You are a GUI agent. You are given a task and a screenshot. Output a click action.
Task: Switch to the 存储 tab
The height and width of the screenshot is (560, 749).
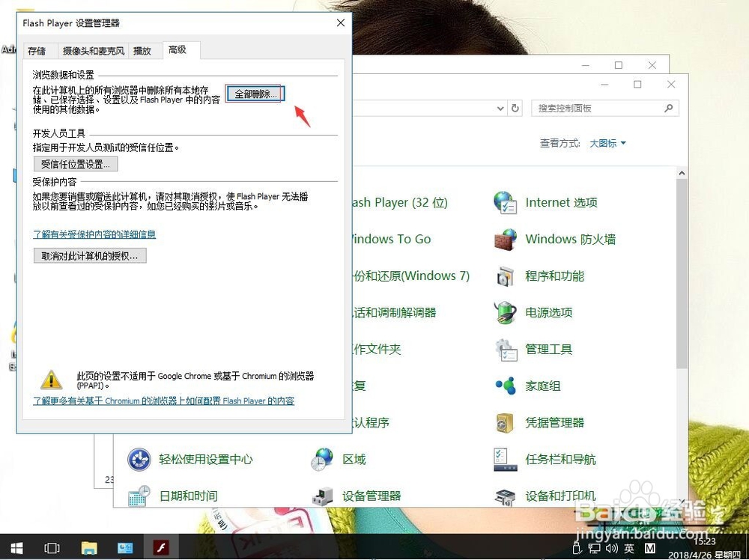tap(37, 51)
